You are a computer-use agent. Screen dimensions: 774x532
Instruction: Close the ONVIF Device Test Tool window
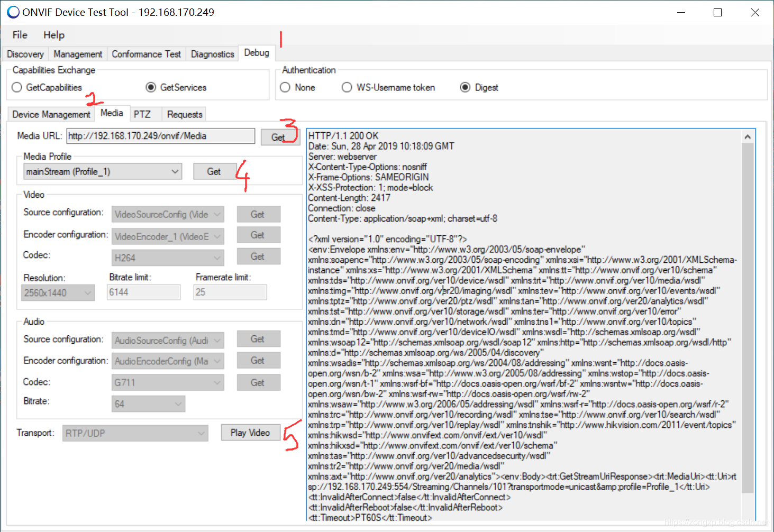[755, 12]
